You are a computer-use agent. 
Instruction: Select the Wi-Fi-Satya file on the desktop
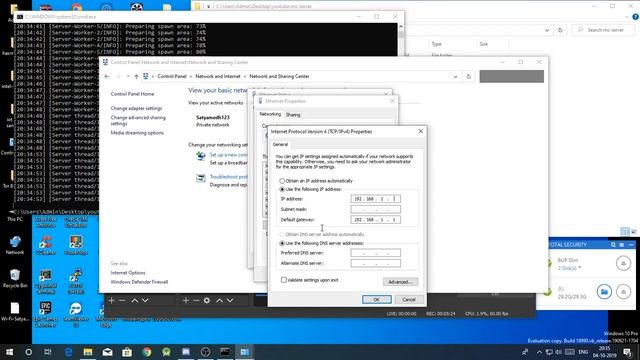click(15, 312)
